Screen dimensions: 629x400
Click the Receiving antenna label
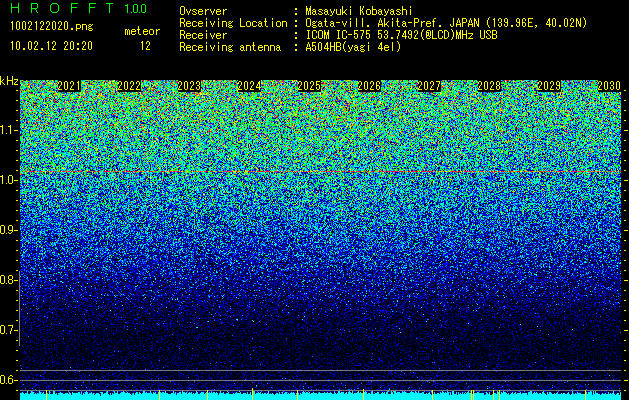(x=230, y=47)
